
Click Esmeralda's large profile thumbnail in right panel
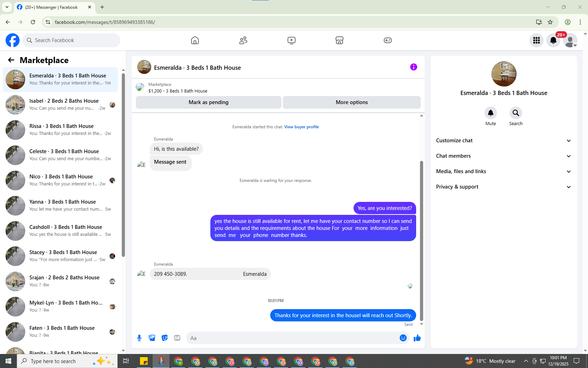[x=504, y=74]
